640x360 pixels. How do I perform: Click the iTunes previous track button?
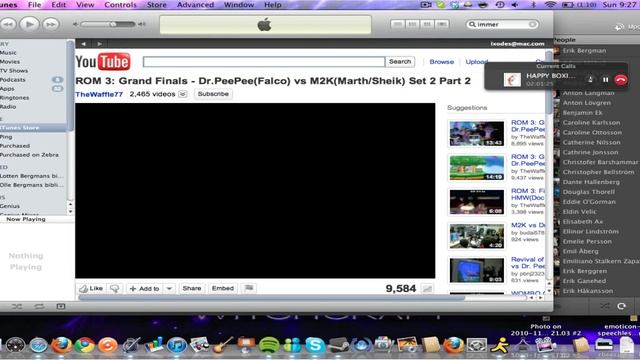click(x=7, y=24)
